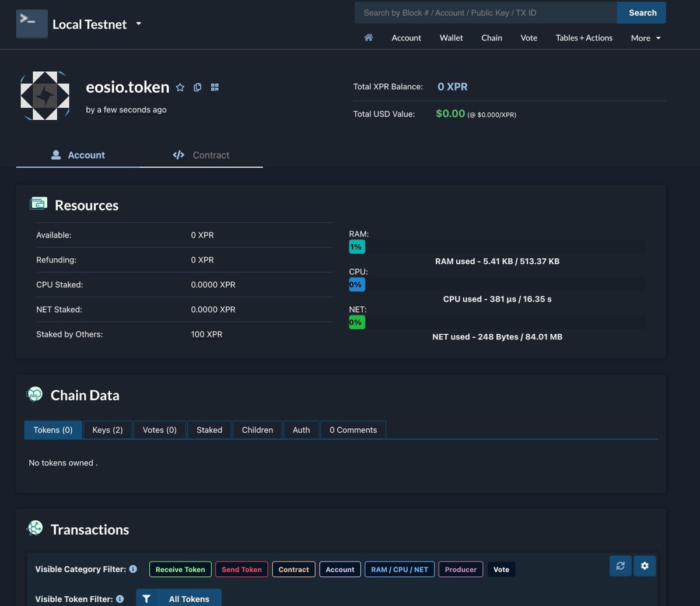Navigate to the Vote page
The image size is (700, 606).
[x=528, y=37]
